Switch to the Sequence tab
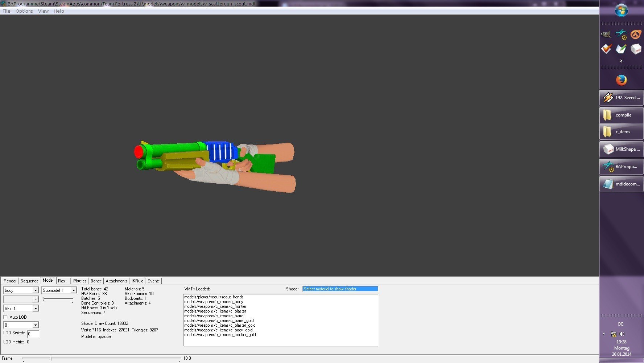This screenshot has height=363, width=644. click(29, 281)
